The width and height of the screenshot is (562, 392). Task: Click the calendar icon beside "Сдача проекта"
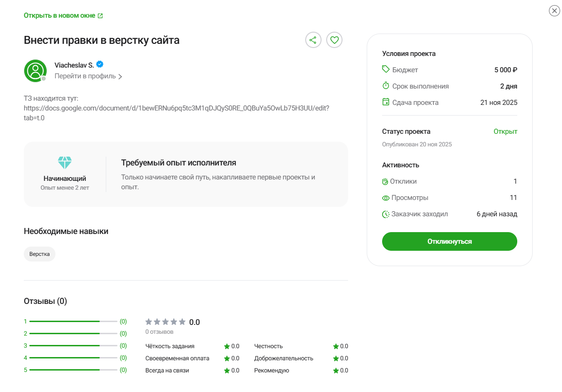385,102
